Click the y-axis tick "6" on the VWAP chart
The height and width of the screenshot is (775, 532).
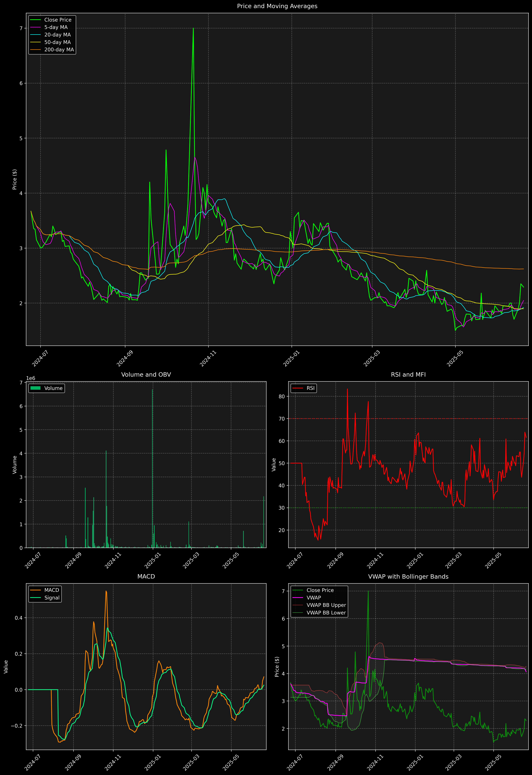(x=283, y=619)
